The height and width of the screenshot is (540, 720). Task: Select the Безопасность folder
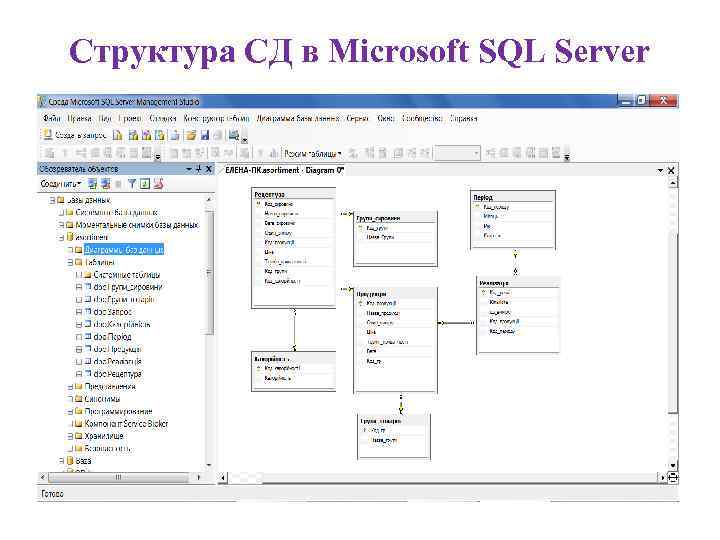coord(108,449)
